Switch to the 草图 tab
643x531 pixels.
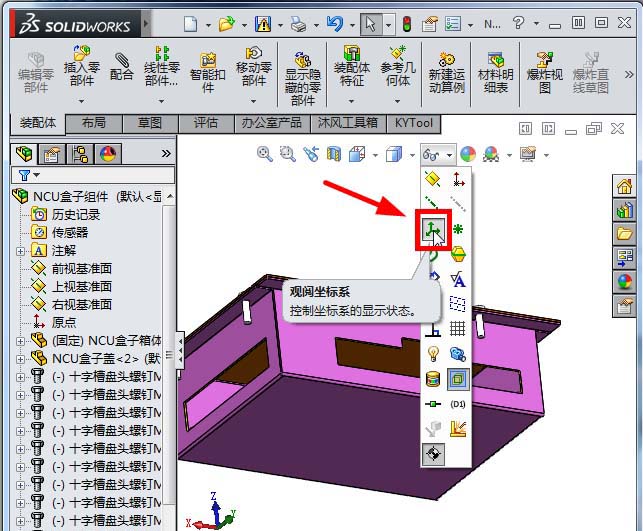point(150,123)
